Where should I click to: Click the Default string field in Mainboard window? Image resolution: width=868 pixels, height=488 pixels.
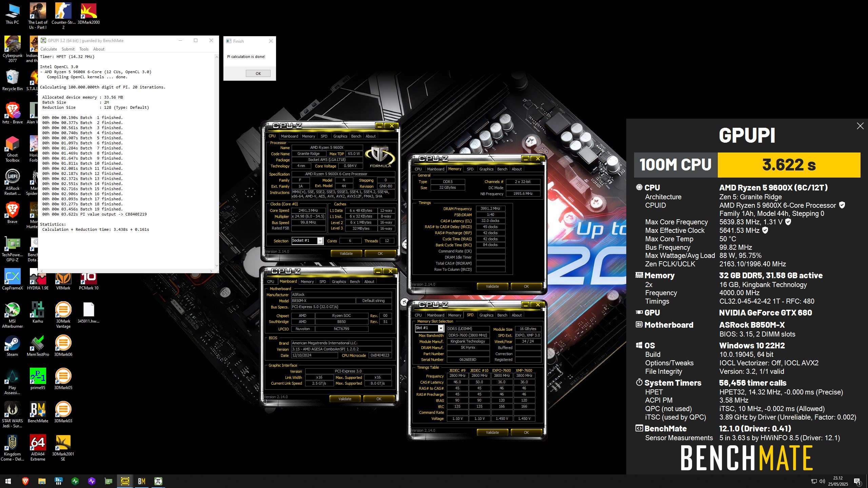pyautogui.click(x=373, y=301)
